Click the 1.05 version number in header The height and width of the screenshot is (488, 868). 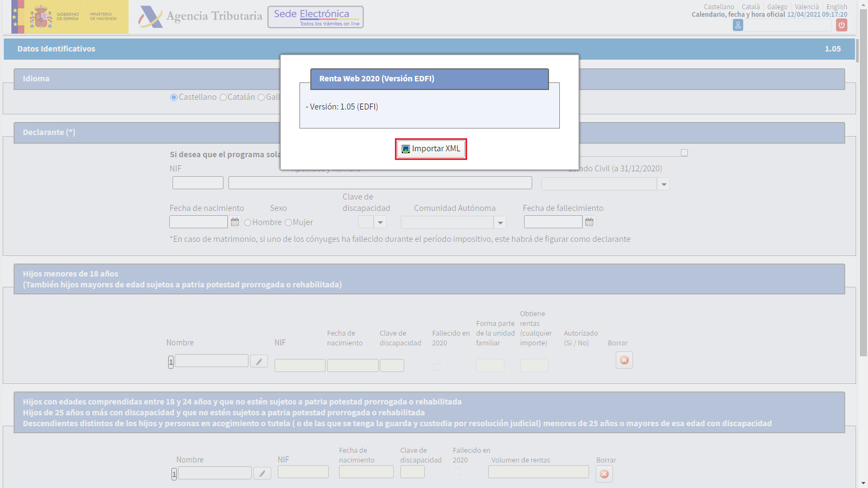833,49
